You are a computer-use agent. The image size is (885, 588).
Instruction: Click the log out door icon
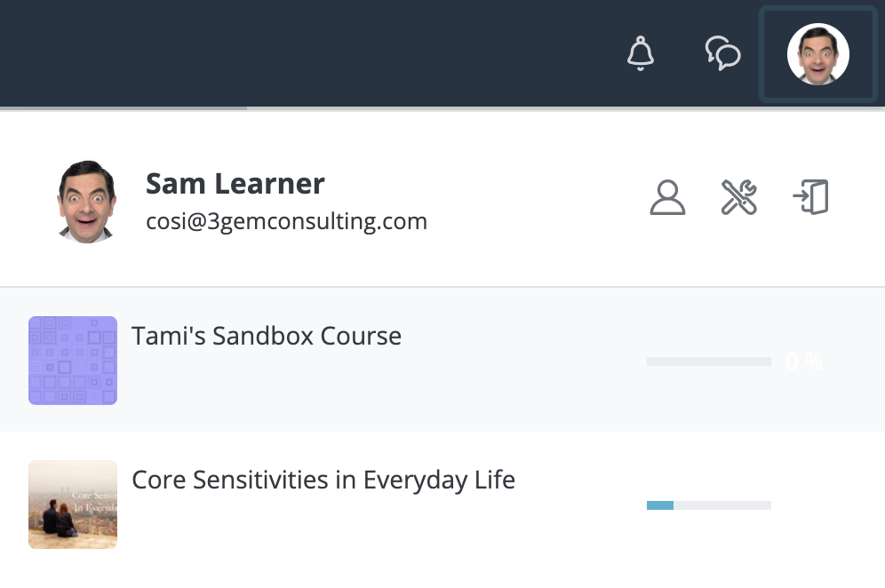810,197
